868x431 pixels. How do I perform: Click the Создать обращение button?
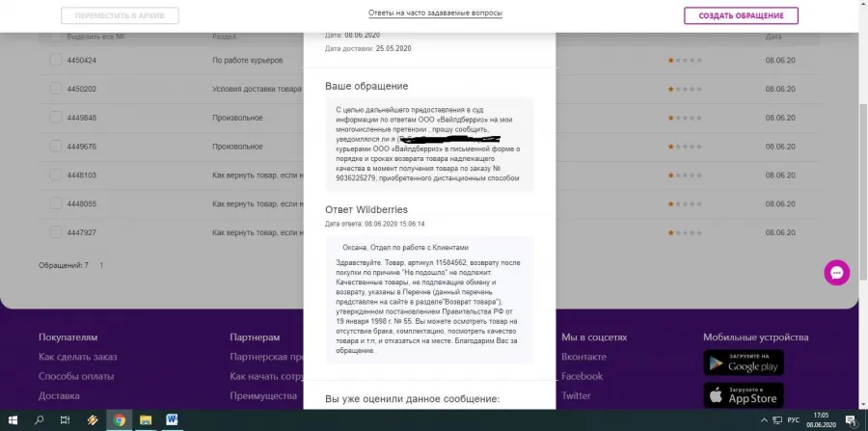coord(741,16)
